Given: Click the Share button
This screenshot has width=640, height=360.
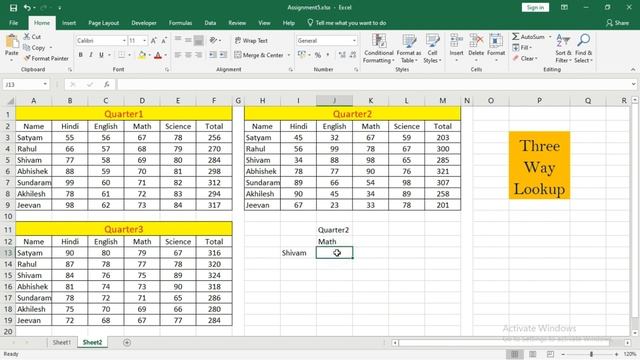Looking at the screenshot, I should (x=617, y=23).
